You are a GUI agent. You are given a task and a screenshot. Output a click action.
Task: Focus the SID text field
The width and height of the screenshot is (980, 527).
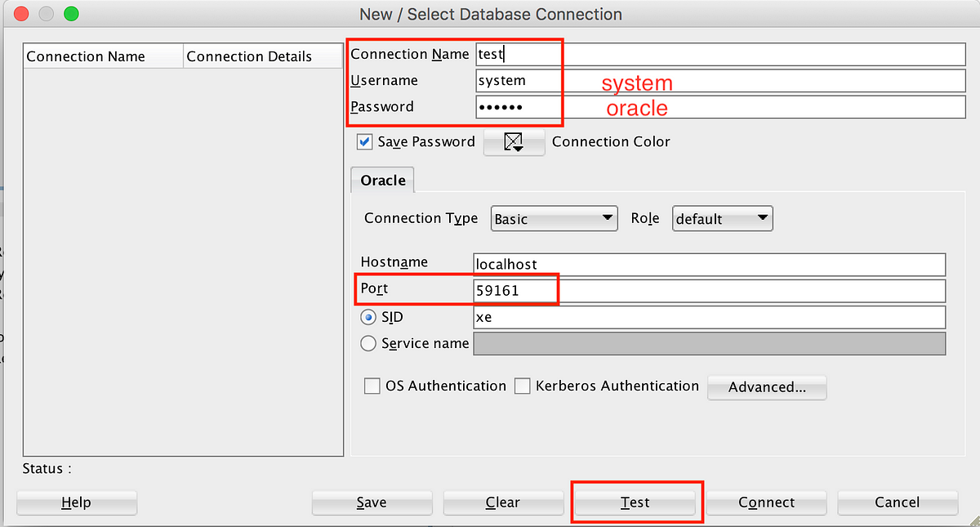[x=710, y=317]
